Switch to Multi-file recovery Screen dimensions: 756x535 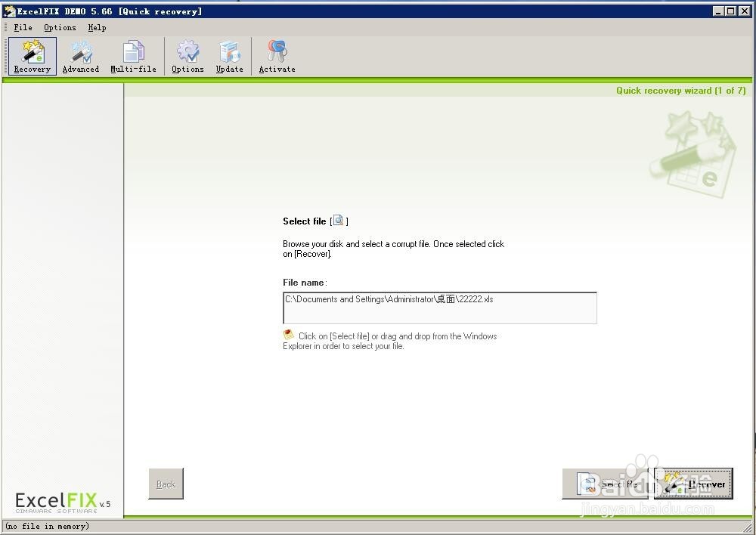(134, 56)
